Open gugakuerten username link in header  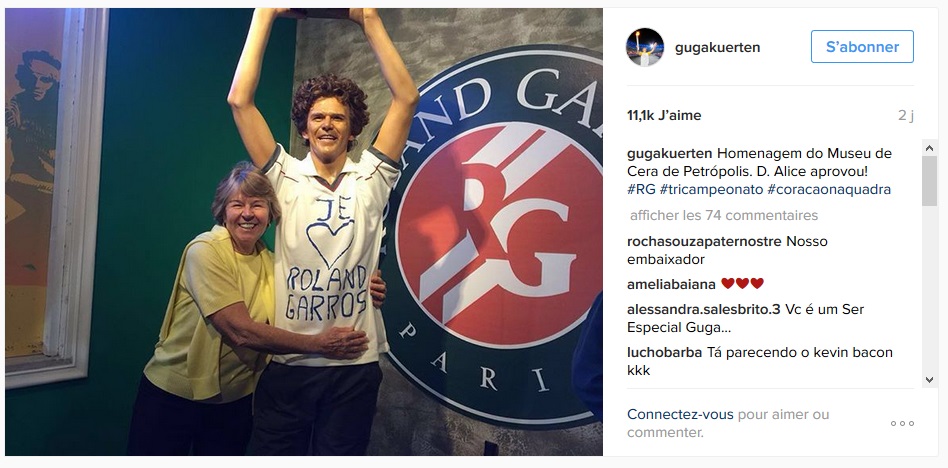[717, 47]
